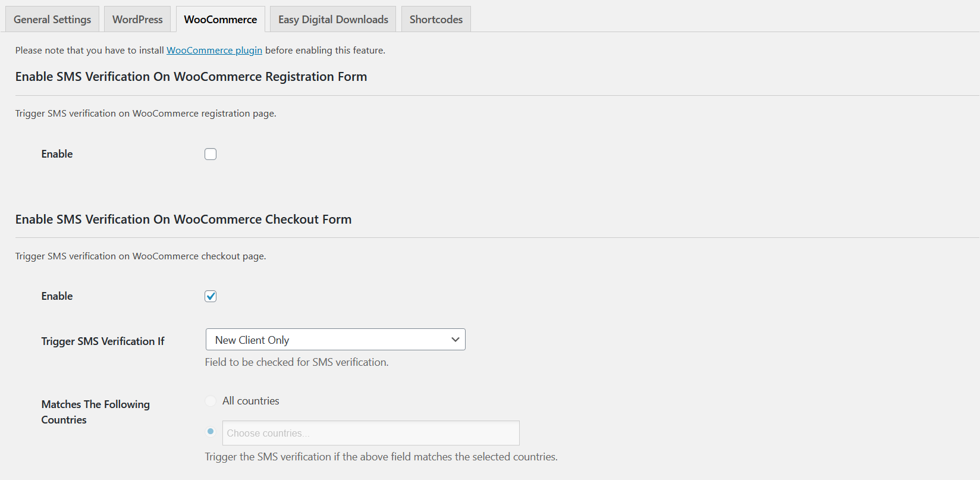Image resolution: width=980 pixels, height=480 pixels.
Task: Open the WordPress tab
Action: click(137, 20)
